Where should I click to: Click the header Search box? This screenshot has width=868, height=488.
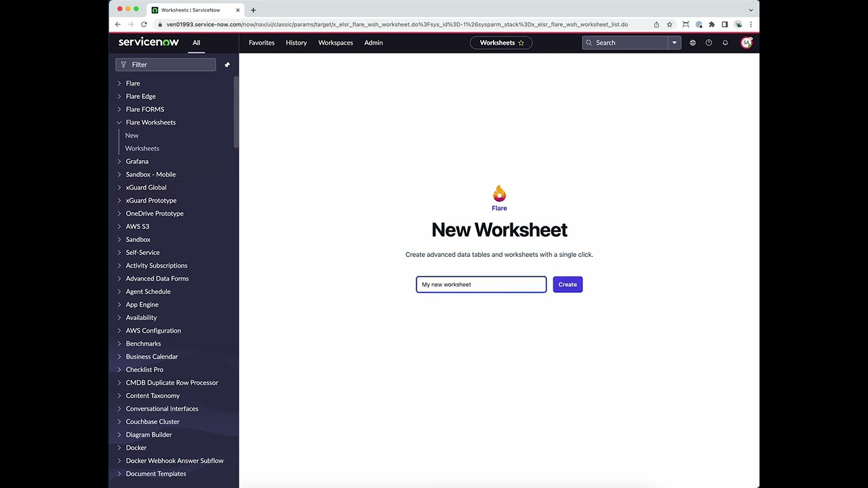(x=625, y=43)
